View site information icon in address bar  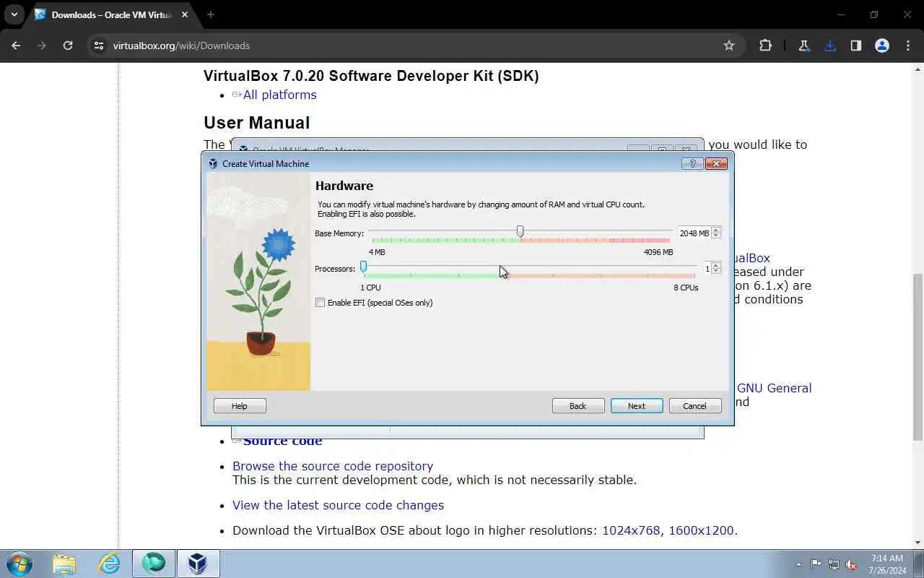(x=99, y=46)
